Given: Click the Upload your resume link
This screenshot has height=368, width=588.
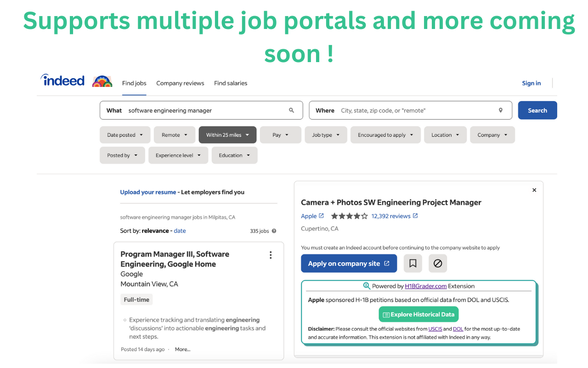Looking at the screenshot, I should point(148,192).
